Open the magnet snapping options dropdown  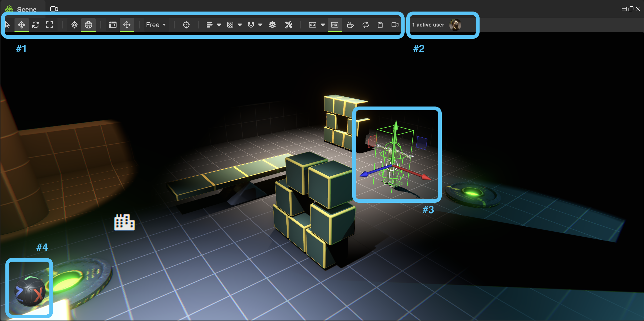point(261,25)
